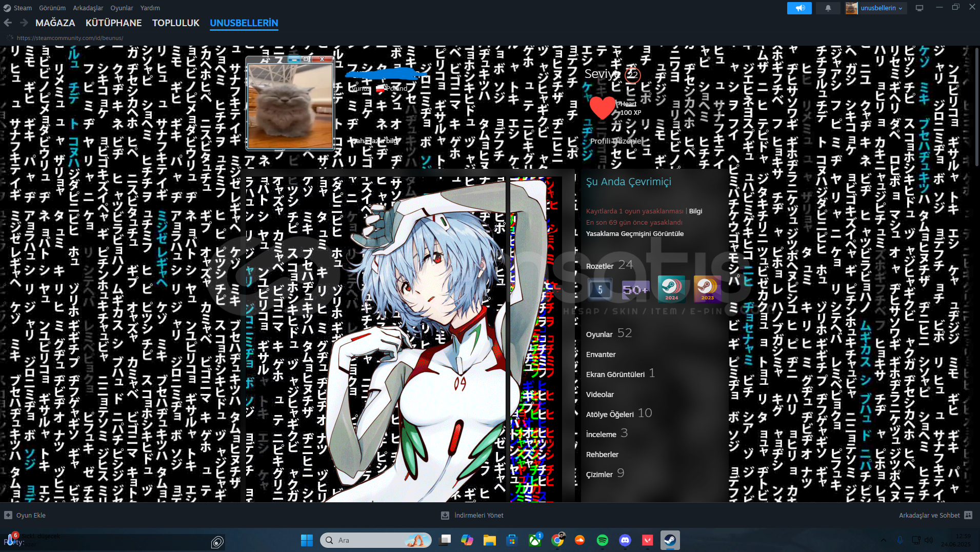Click the Steam 2023 badge icon
The image size is (980, 552).
tap(707, 289)
